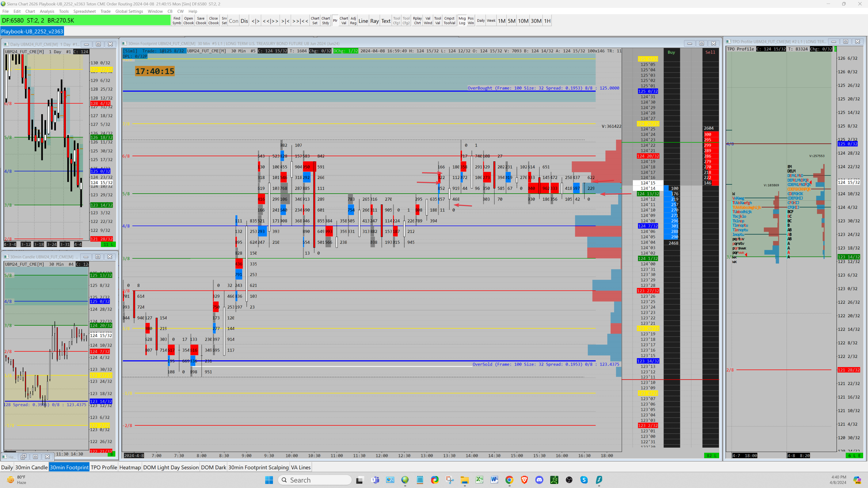The width and height of the screenshot is (868, 488).
Task: Click the Windows taskbar Search box
Action: (315, 480)
